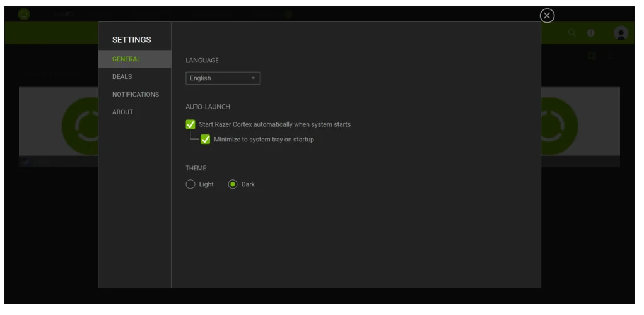Click the info icon in background header
Viewport: 644px width, 315px height.
pyautogui.click(x=591, y=33)
